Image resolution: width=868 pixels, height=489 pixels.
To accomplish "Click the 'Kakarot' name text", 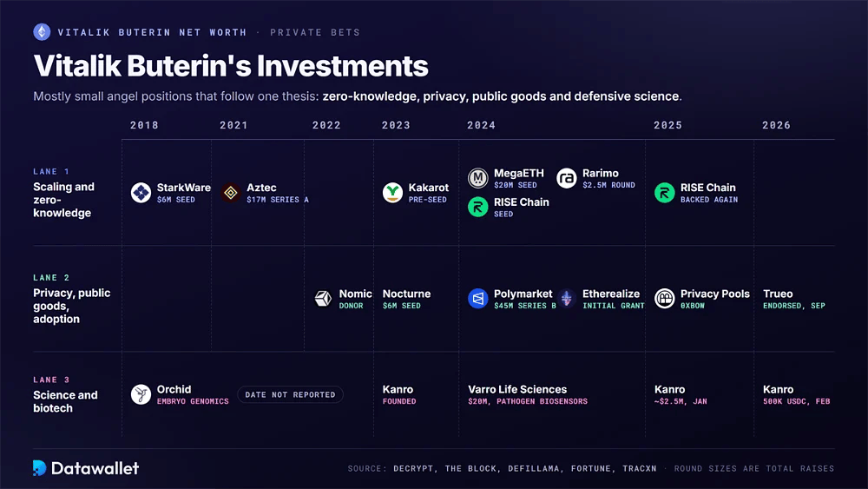I will pos(429,188).
